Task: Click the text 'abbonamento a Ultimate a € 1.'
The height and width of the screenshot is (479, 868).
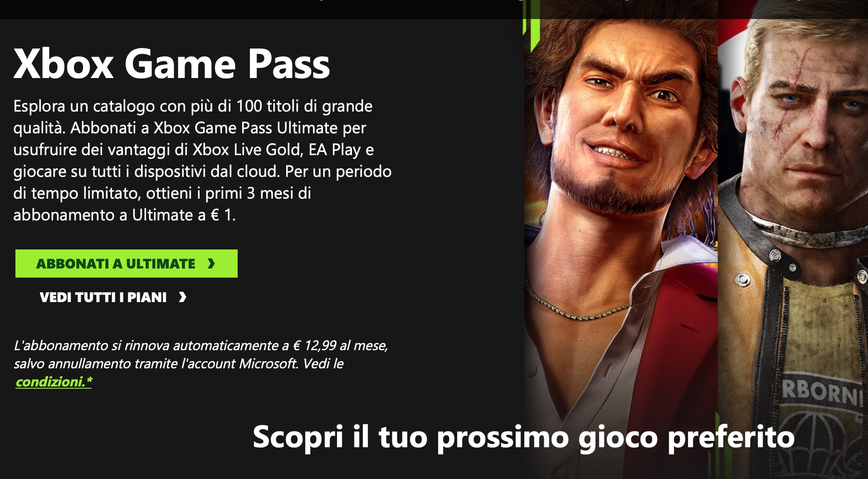Action: pyautogui.click(x=125, y=215)
